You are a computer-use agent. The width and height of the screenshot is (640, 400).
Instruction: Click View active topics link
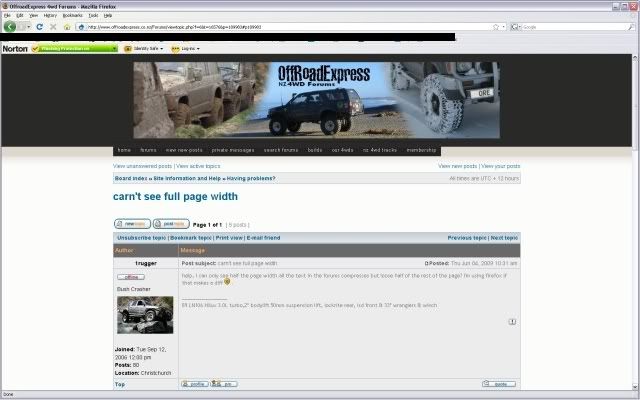(198, 166)
